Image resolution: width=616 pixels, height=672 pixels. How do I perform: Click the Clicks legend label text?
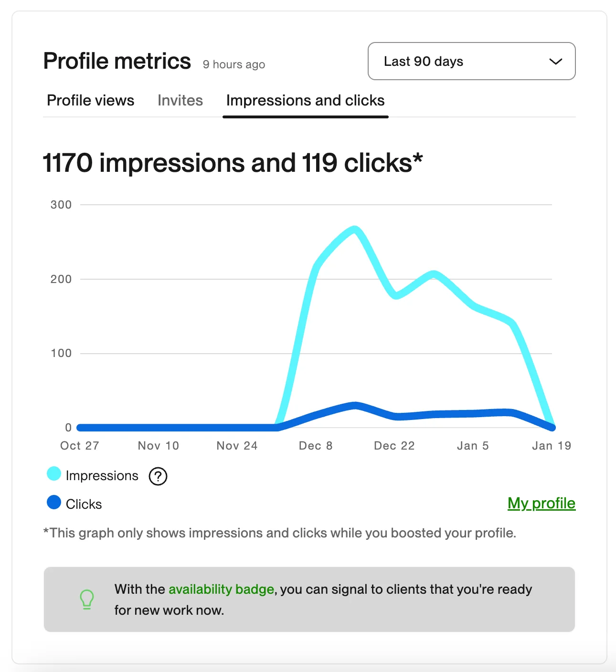(x=84, y=504)
